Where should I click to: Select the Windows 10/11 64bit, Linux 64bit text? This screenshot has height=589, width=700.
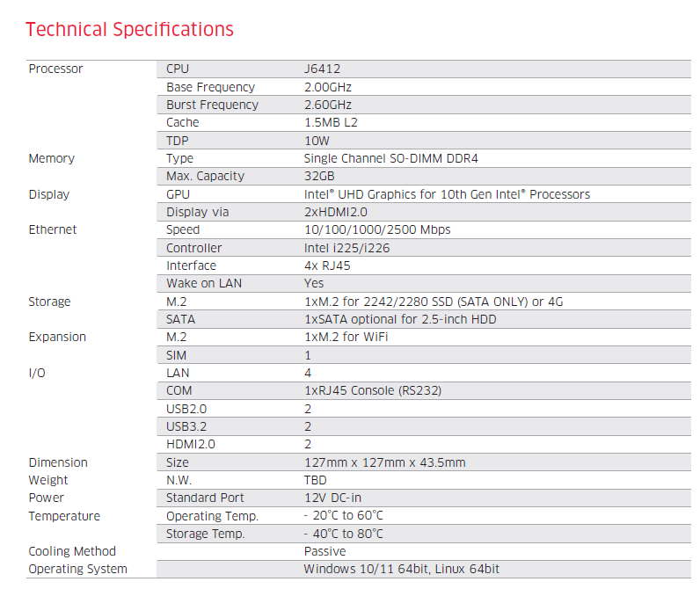[402, 569]
